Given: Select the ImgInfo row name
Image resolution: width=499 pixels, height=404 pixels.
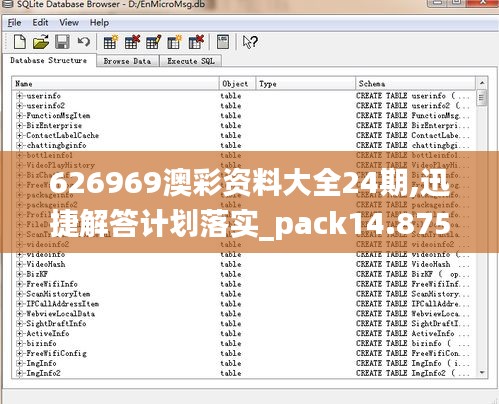Looking at the screenshot, I should coord(41,363).
